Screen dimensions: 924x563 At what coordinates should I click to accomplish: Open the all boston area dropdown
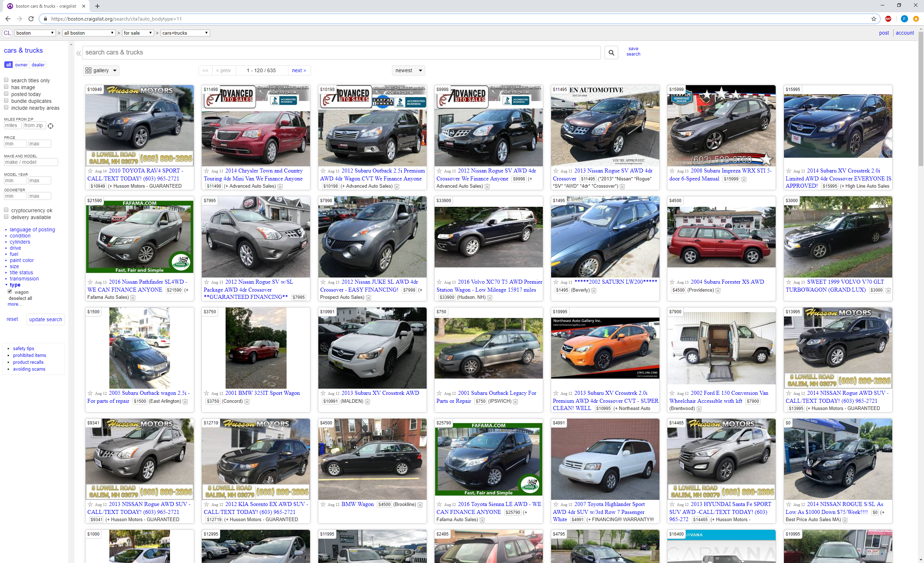point(89,33)
